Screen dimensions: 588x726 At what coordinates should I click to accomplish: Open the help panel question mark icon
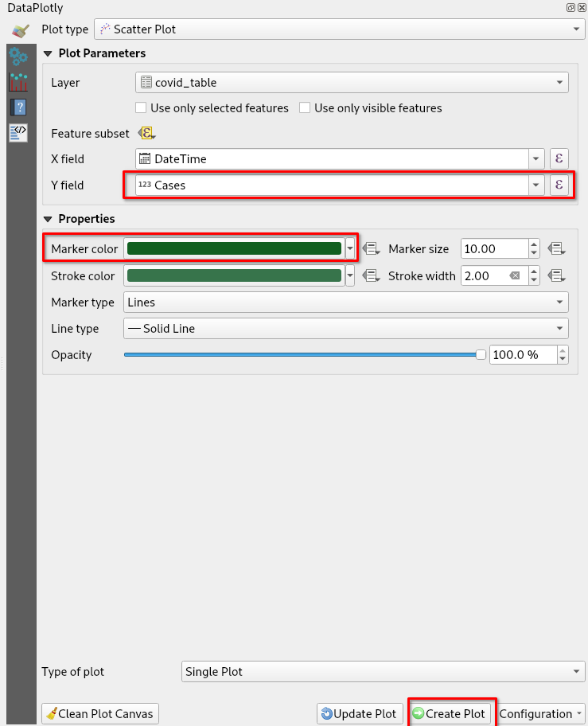click(18, 107)
